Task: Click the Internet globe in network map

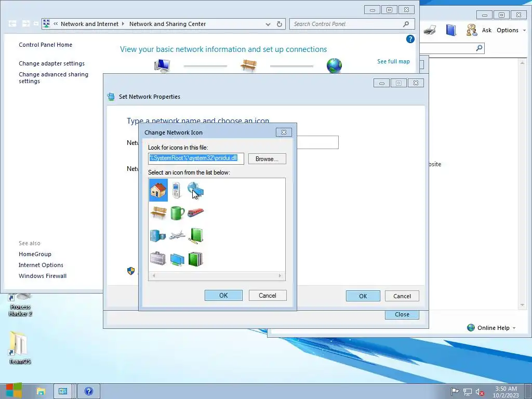Action: click(334, 65)
